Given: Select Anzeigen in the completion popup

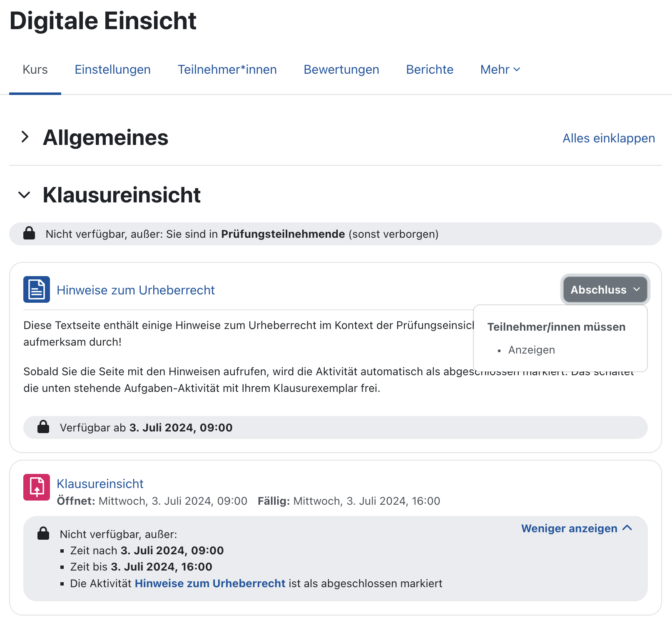Looking at the screenshot, I should coord(531,350).
